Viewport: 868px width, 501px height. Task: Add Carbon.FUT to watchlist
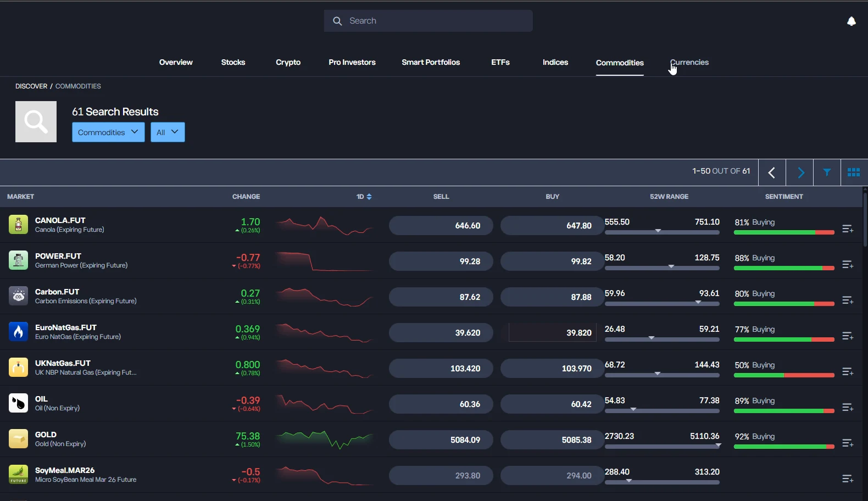pos(848,300)
